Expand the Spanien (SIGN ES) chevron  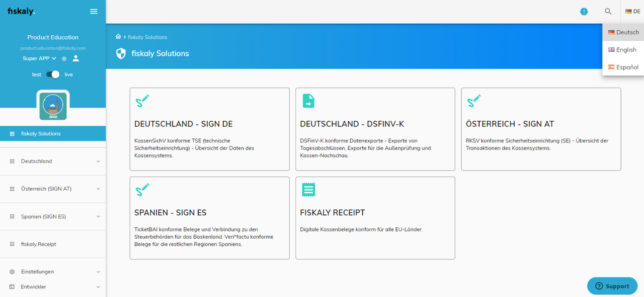pos(98,217)
